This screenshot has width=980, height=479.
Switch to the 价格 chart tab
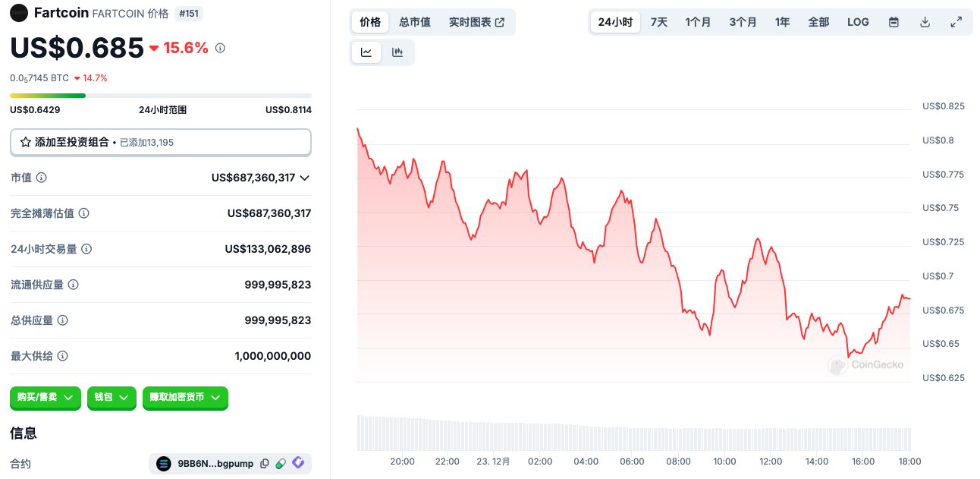coord(370,22)
